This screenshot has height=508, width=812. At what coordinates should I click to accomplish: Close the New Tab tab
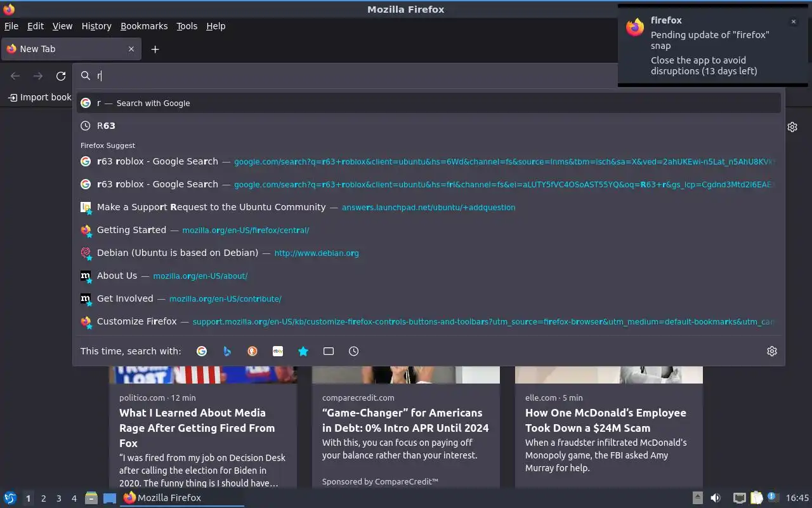pos(131,49)
